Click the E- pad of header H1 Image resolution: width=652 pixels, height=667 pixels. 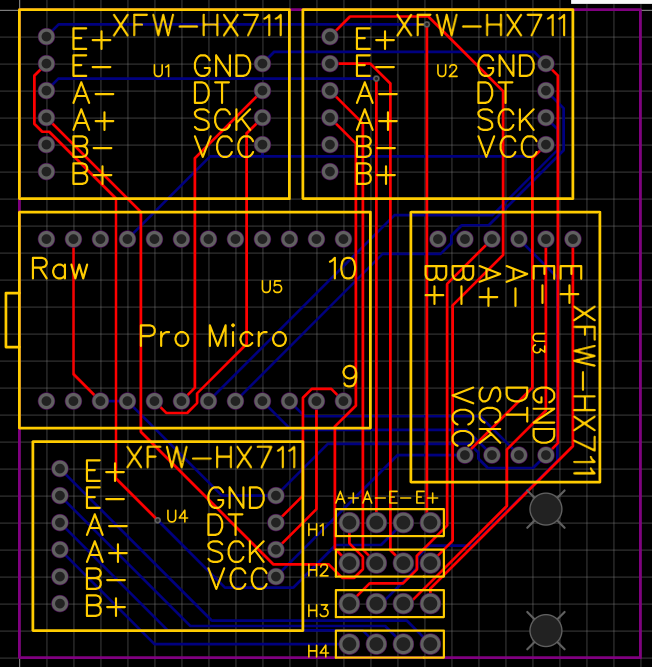404,523
